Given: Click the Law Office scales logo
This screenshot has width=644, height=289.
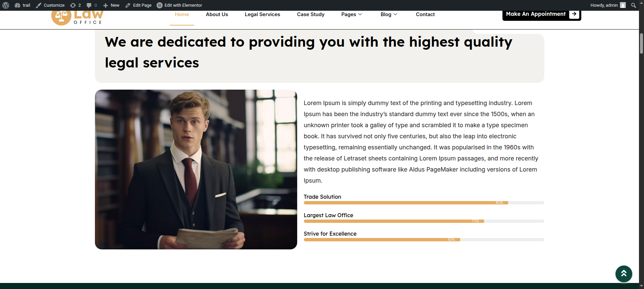Looking at the screenshot, I should pos(61,17).
